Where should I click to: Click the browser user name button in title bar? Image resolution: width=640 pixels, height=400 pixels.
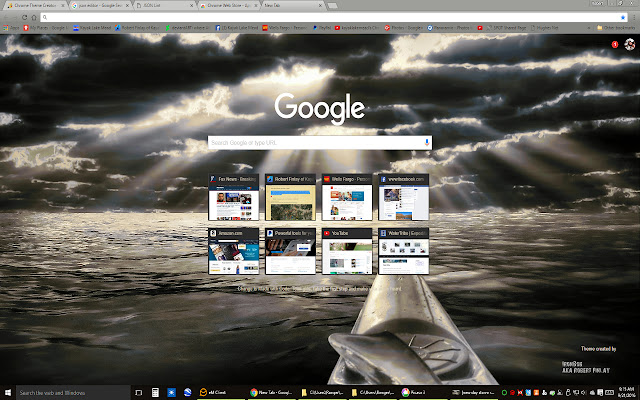(x=597, y=3)
